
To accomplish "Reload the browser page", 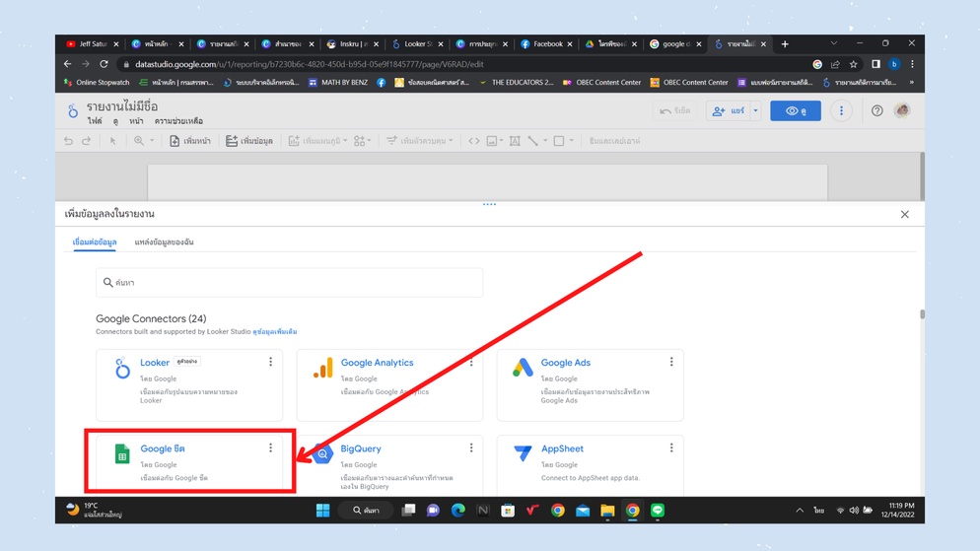I will coord(104,64).
